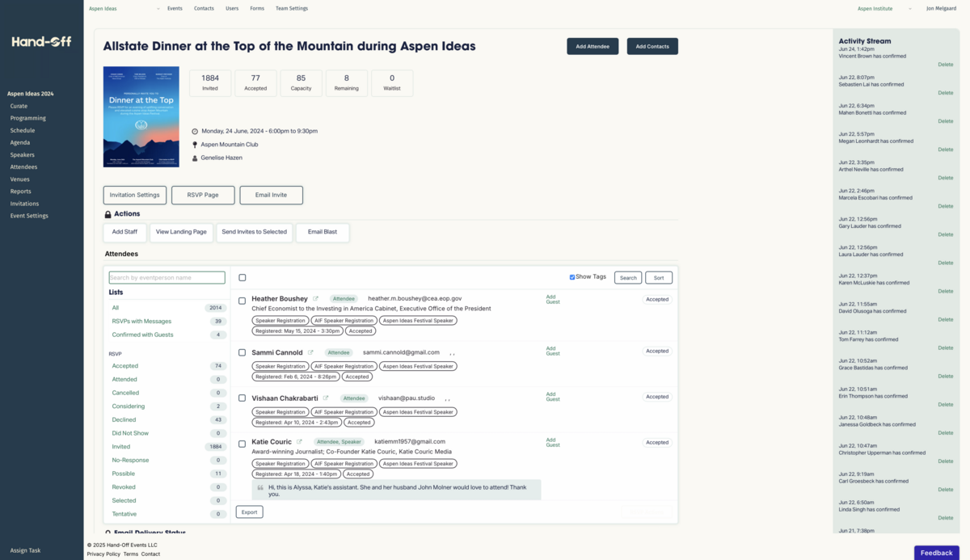
Task: Open the RSVP Page button
Action: (x=203, y=195)
